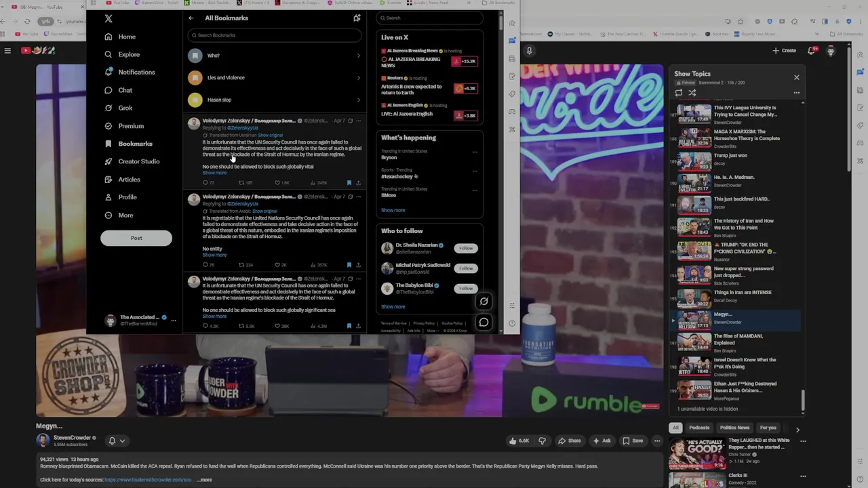Click the Post button
868x488 pixels.
click(x=136, y=238)
